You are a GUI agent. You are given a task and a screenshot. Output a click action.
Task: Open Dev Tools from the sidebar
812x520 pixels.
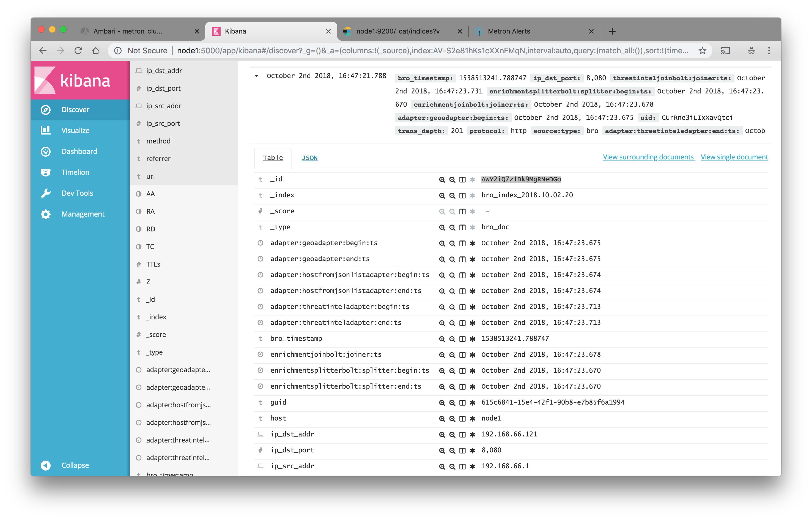[x=77, y=193]
